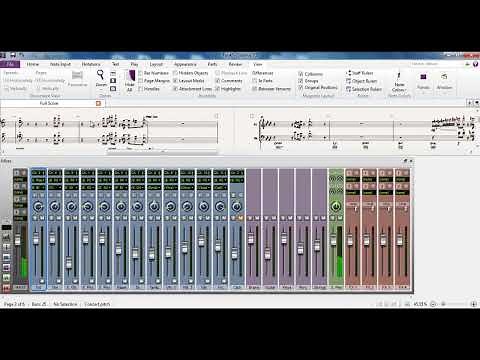
Task: Disable the Layout Marks checkbox
Action: coord(175,81)
